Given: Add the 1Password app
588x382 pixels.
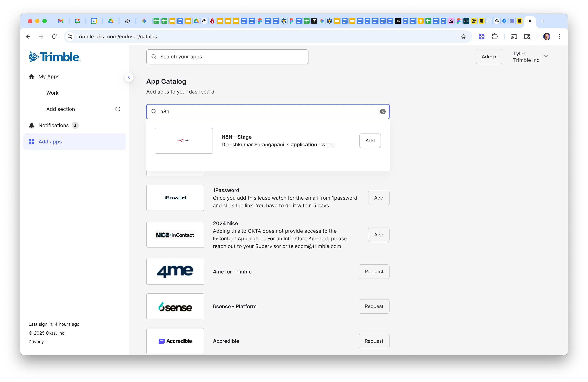Looking at the screenshot, I should coord(379,198).
